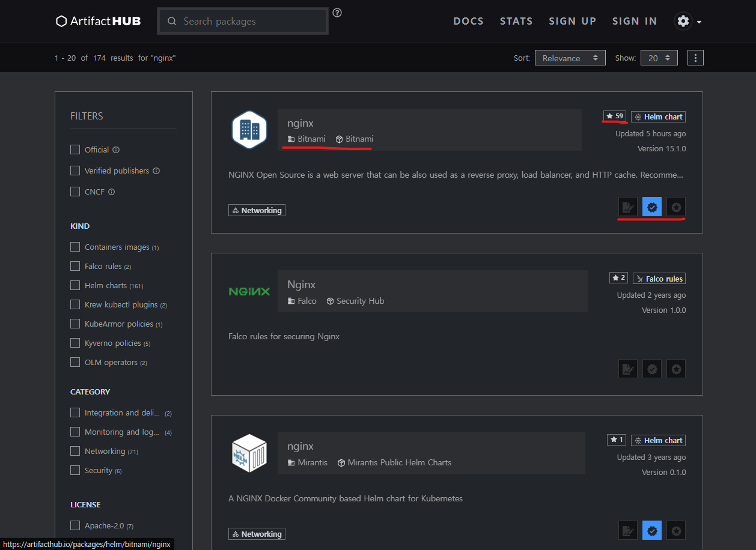
Task: Open the settings gear menu
Action: click(x=689, y=21)
